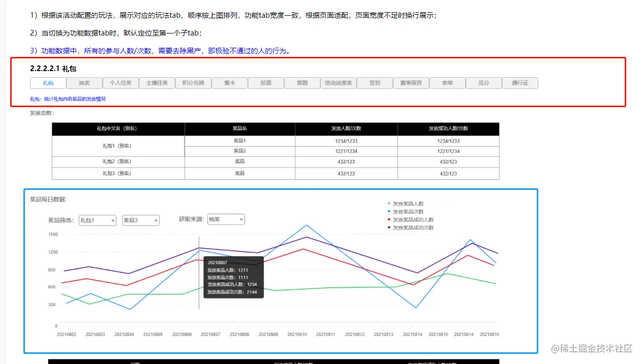
Task: Open the 表单 tab
Action: [447, 83]
